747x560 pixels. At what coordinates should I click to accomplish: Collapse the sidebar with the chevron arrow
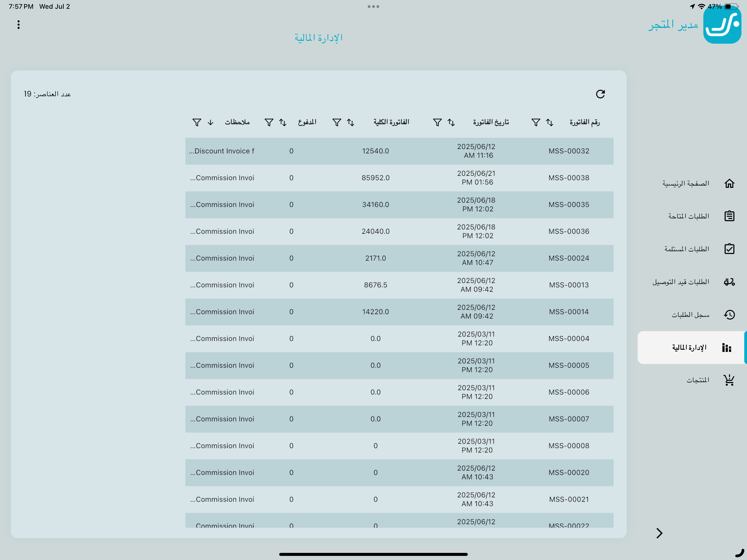[659, 533]
